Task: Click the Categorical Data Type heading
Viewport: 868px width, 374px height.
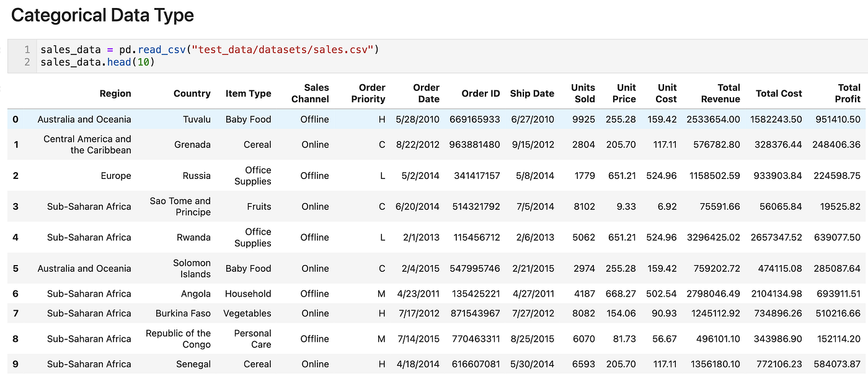Action: [102, 15]
